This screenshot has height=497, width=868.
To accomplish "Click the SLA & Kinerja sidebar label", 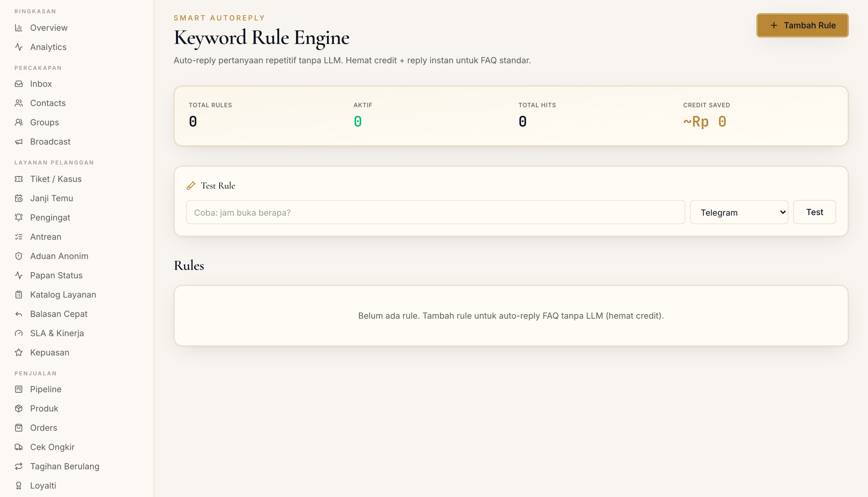I will 57,333.
